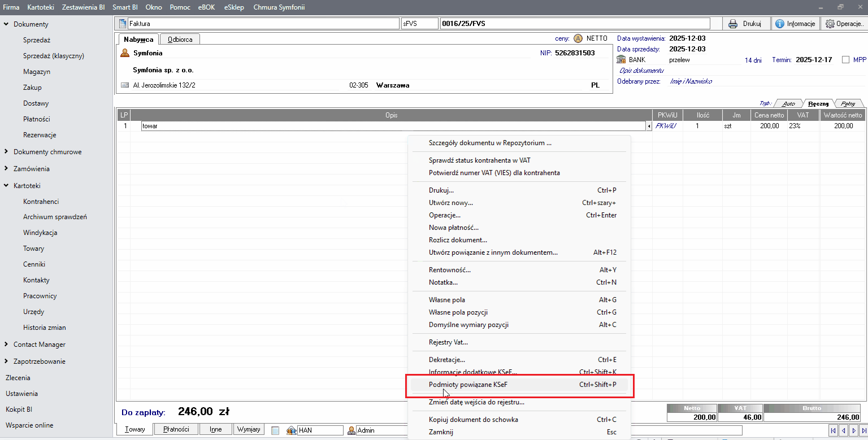This screenshot has width=868, height=440.
Task: Click the printer icon next to Drukuj
Action: click(733, 24)
